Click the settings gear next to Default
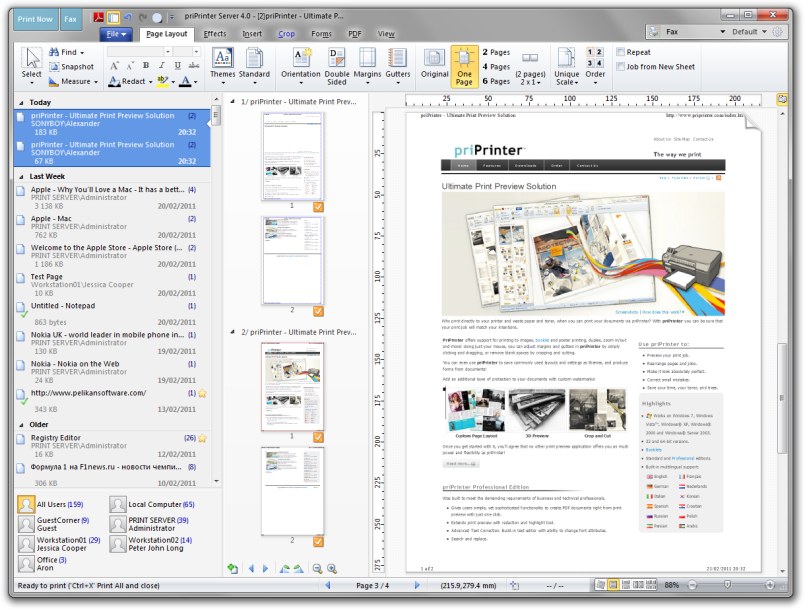Screen dimensions: 805x610 coord(778,32)
